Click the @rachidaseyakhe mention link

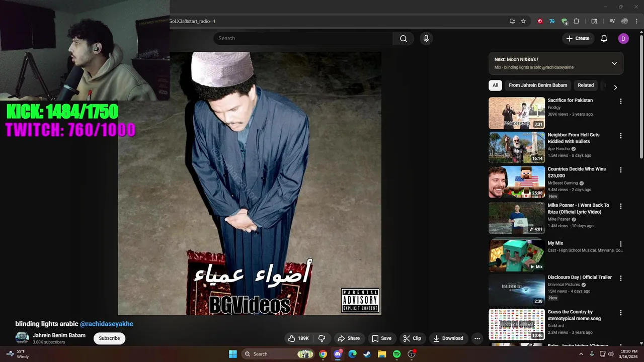107,324
